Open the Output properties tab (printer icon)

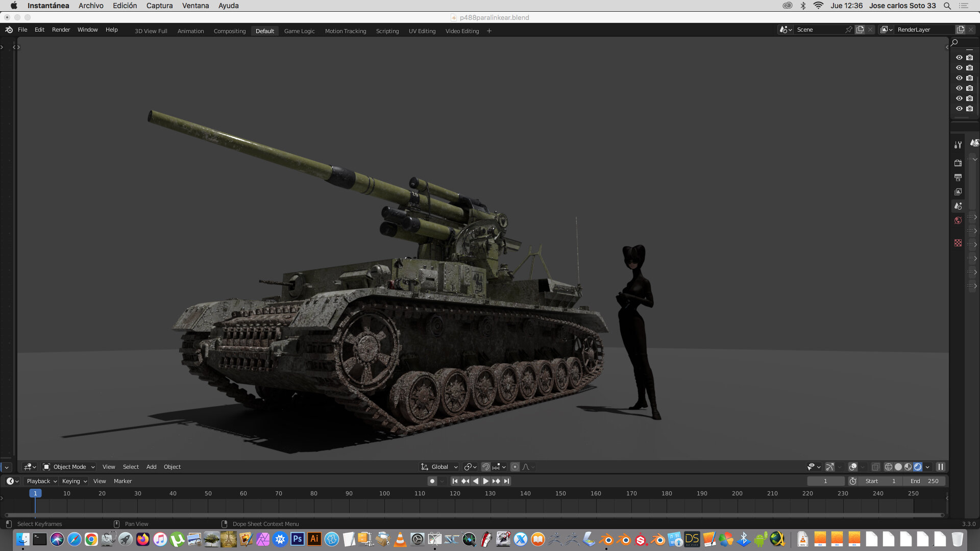pyautogui.click(x=958, y=178)
